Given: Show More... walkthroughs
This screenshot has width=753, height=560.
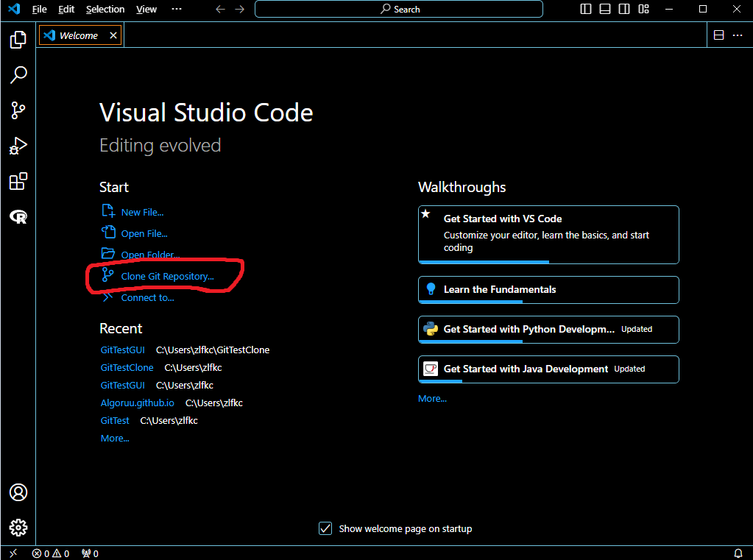Looking at the screenshot, I should coord(432,399).
